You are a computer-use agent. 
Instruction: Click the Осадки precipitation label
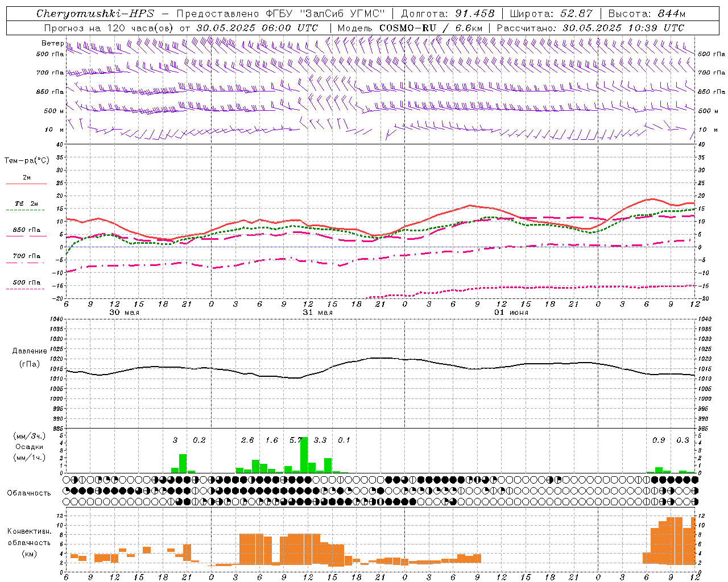(x=29, y=447)
